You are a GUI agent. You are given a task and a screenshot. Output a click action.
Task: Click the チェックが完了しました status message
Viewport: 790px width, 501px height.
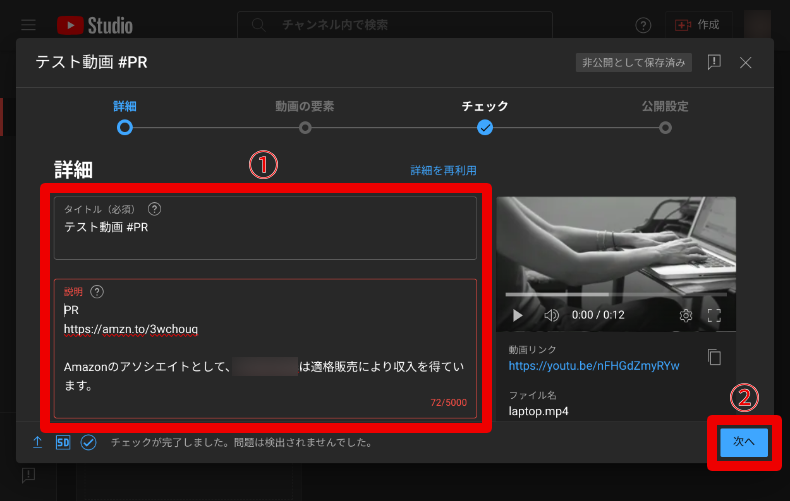coord(242,443)
